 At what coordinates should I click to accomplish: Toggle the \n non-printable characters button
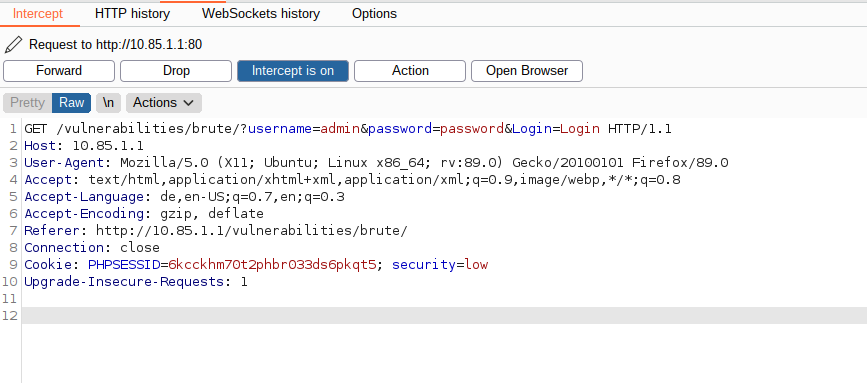(108, 103)
